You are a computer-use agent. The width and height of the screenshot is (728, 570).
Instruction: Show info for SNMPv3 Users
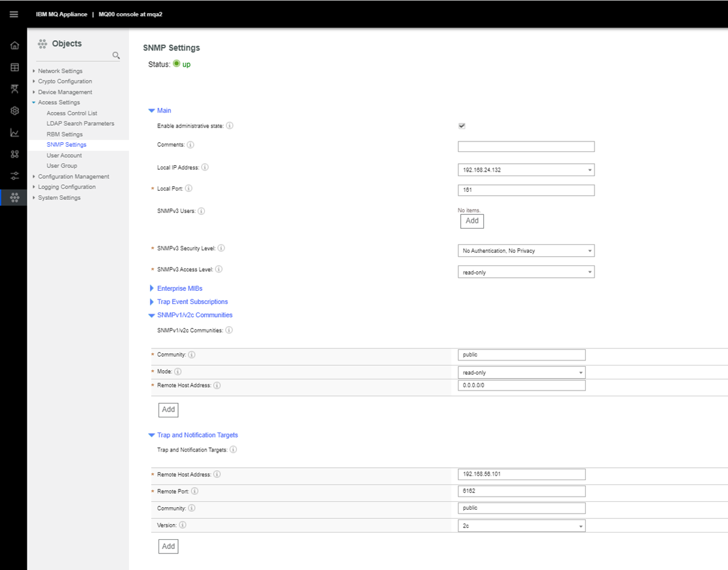click(x=201, y=211)
